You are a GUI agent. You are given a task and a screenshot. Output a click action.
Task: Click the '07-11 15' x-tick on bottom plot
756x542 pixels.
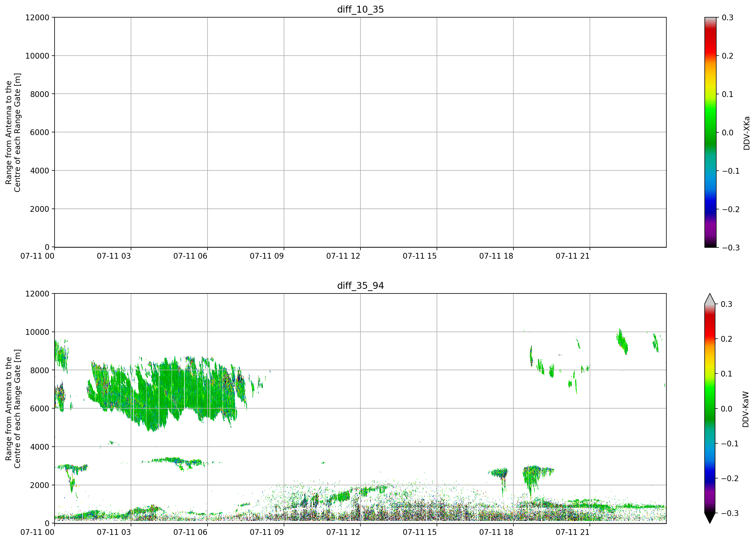420,532
